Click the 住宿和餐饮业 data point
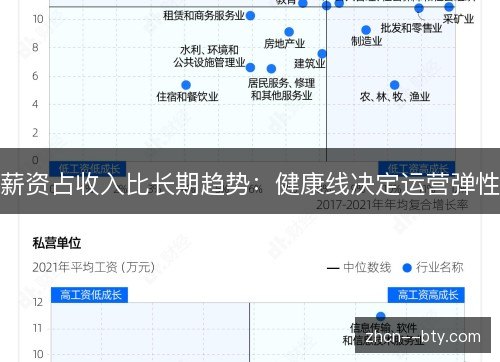 click(x=186, y=85)
